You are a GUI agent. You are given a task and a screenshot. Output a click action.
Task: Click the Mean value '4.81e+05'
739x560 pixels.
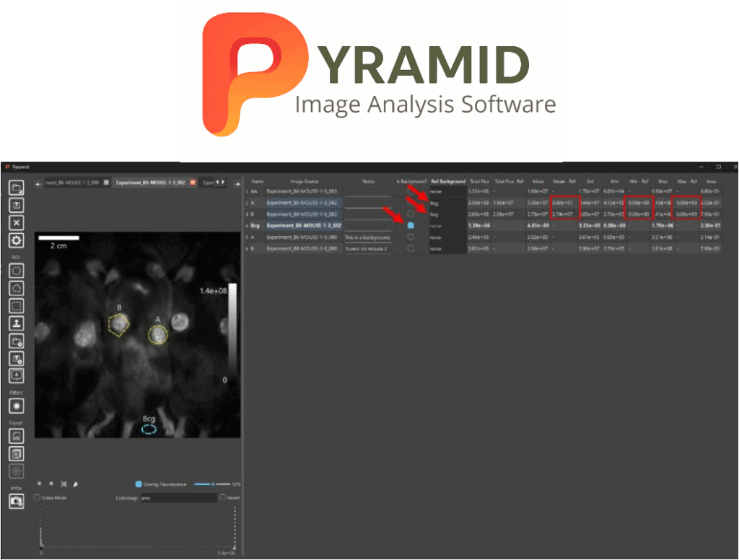point(538,226)
